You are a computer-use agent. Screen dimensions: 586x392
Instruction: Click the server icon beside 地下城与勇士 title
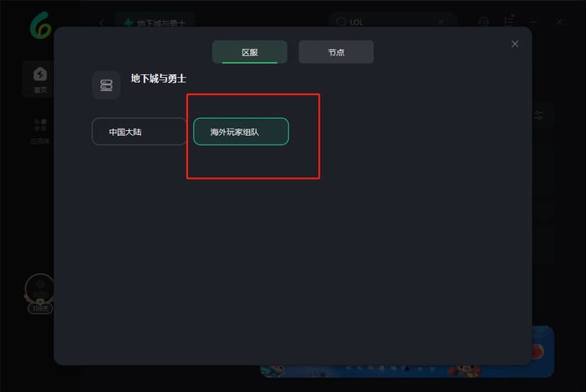coord(107,85)
